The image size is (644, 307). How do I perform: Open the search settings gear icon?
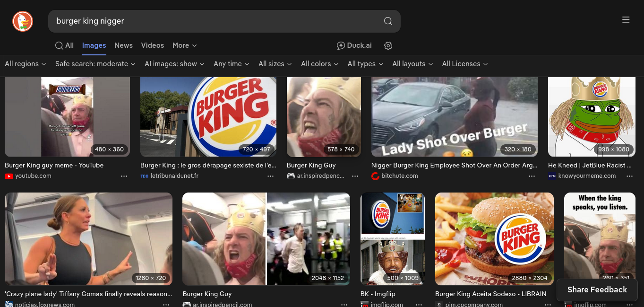[x=388, y=46]
